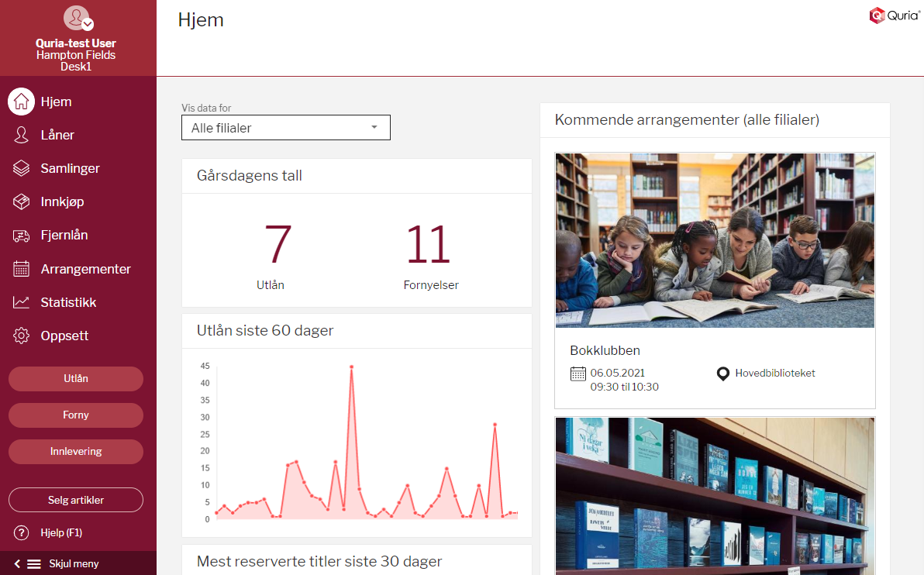Image resolution: width=924 pixels, height=575 pixels.
Task: Open the Alle filialer dropdown
Action: 286,128
